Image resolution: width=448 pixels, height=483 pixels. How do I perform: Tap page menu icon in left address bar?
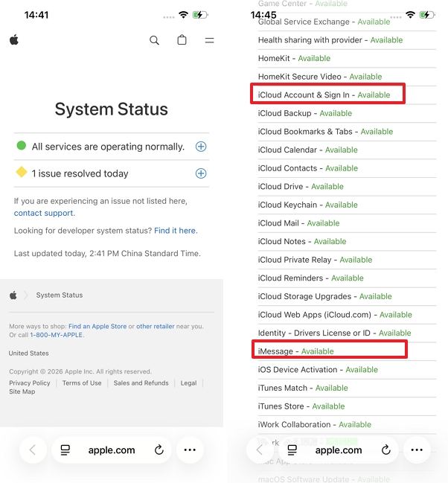click(65, 450)
